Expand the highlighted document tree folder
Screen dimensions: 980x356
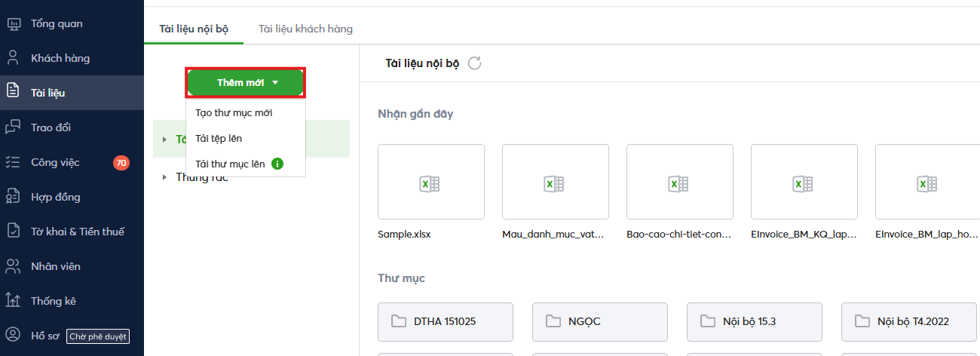click(x=165, y=139)
